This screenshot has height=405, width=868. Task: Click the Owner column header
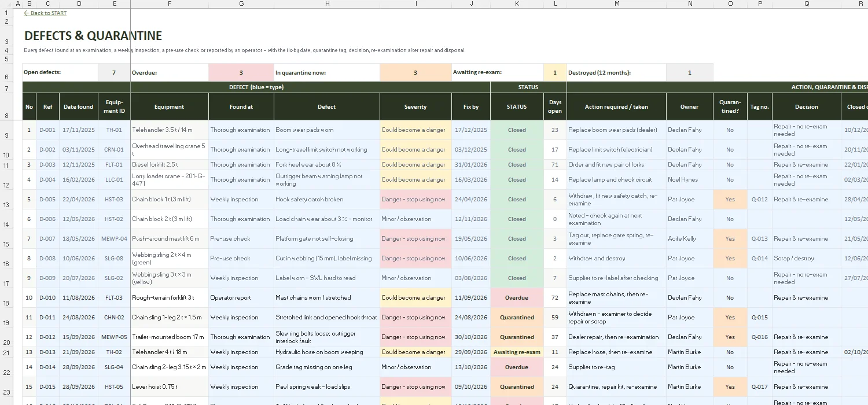(x=690, y=107)
